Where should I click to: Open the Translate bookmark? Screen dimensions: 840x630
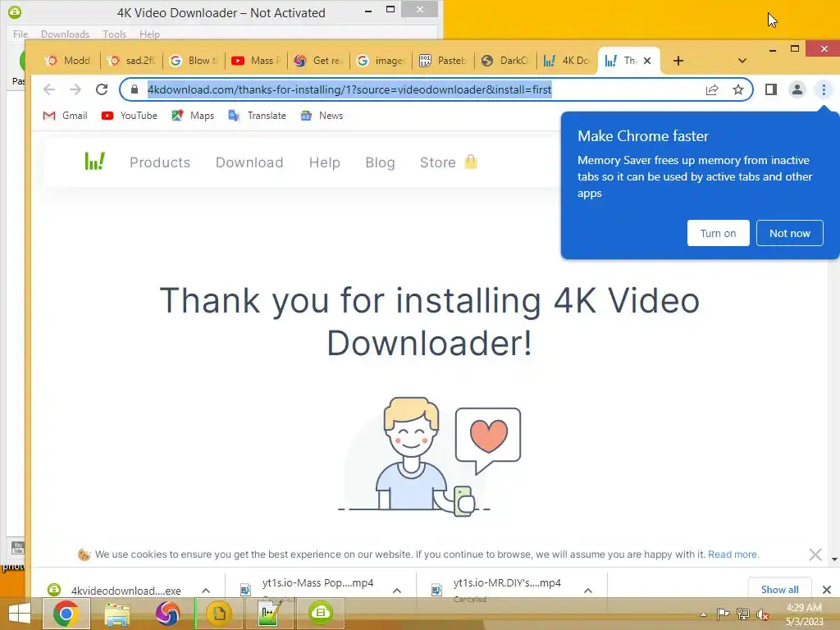257,116
